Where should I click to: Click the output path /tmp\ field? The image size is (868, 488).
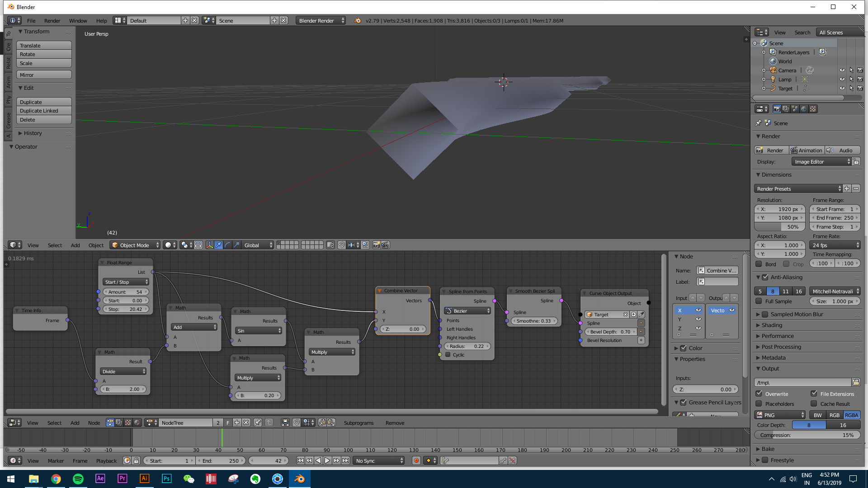[803, 382]
